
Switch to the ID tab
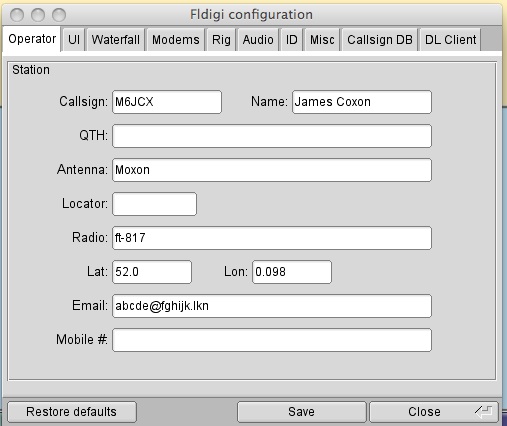pos(292,40)
